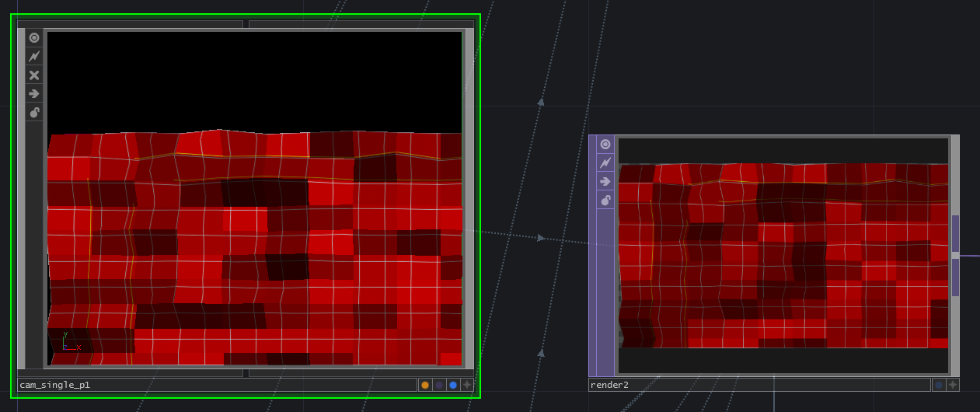Image resolution: width=980 pixels, height=412 pixels.
Task: Click the lower output connector on render2
Action: 955,278
